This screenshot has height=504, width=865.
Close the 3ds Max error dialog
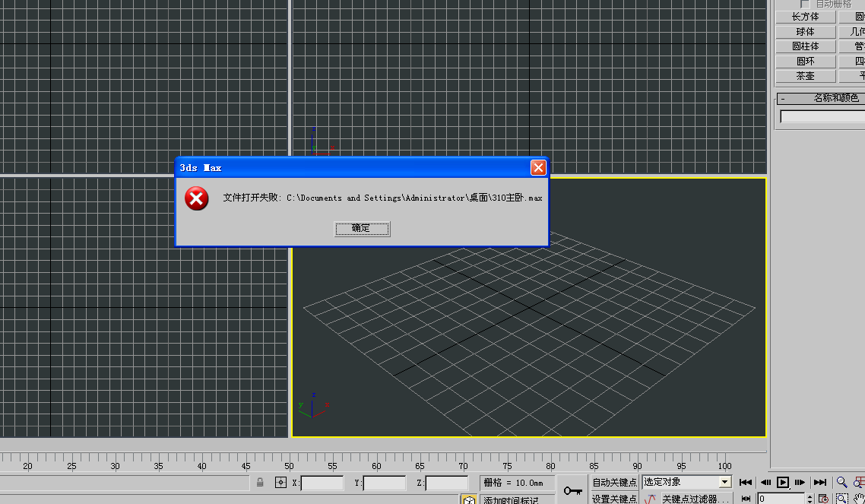click(538, 168)
